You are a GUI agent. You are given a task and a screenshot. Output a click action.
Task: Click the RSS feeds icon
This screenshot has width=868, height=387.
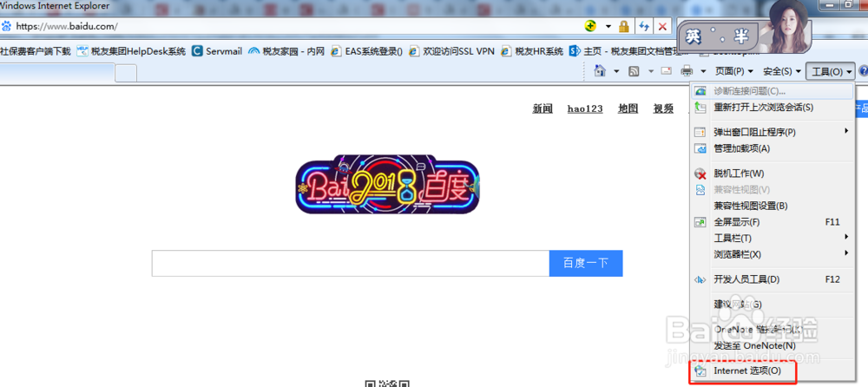tap(635, 71)
